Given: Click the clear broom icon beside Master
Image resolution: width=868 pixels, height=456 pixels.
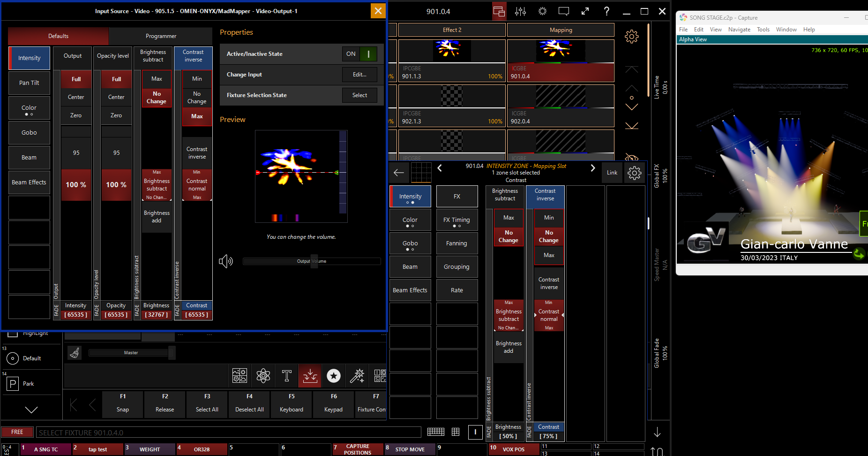Looking at the screenshot, I should [75, 353].
